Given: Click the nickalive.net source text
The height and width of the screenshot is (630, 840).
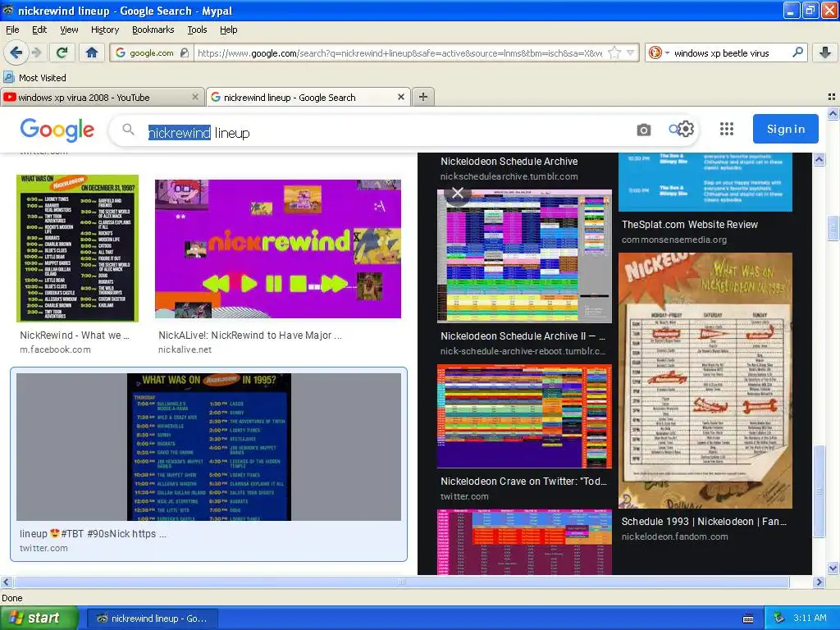Looking at the screenshot, I should (185, 349).
